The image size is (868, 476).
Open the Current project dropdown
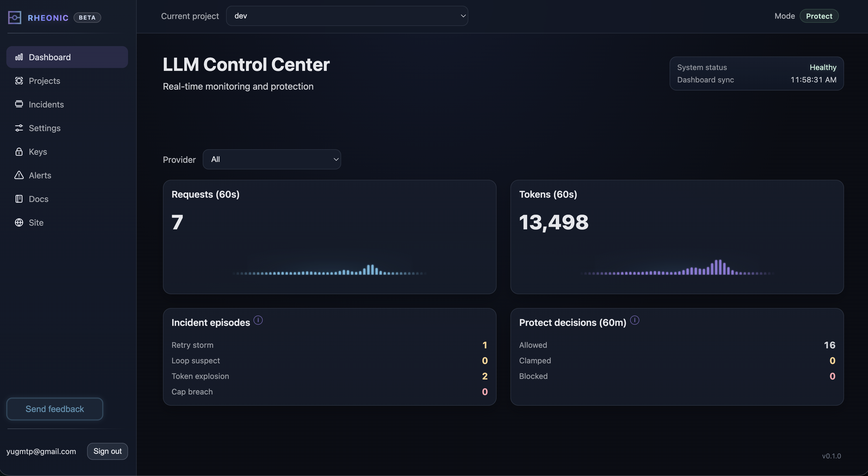pos(347,16)
